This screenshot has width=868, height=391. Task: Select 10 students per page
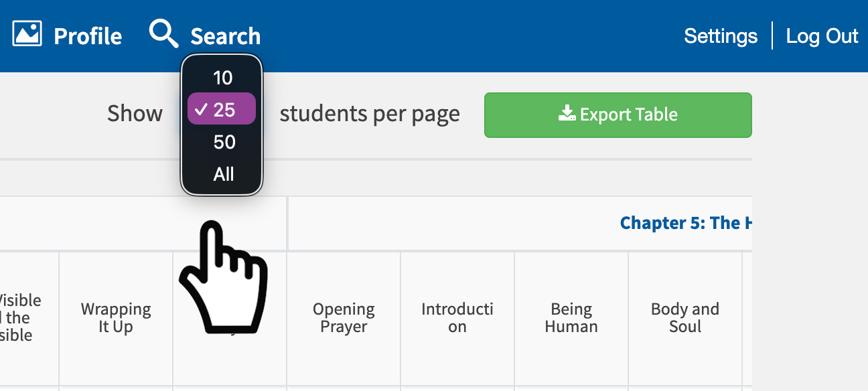tap(224, 78)
